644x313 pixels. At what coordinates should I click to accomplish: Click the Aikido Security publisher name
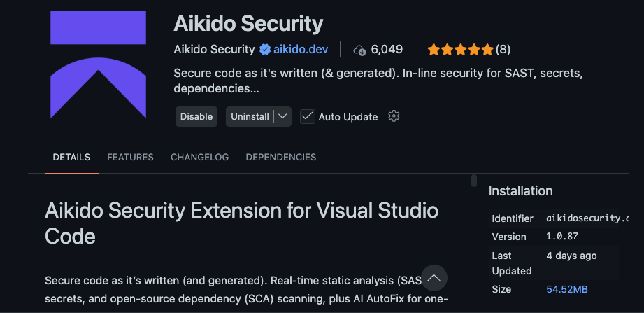214,49
